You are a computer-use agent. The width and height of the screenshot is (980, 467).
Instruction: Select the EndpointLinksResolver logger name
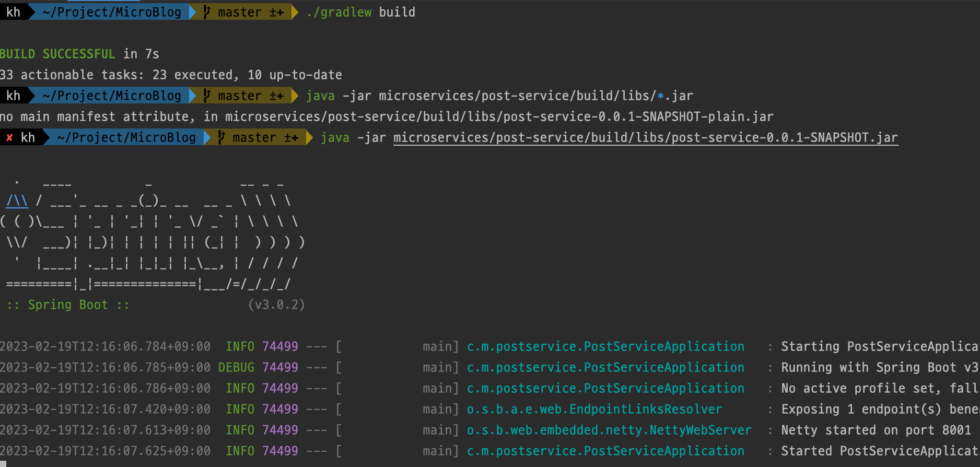(x=594, y=409)
